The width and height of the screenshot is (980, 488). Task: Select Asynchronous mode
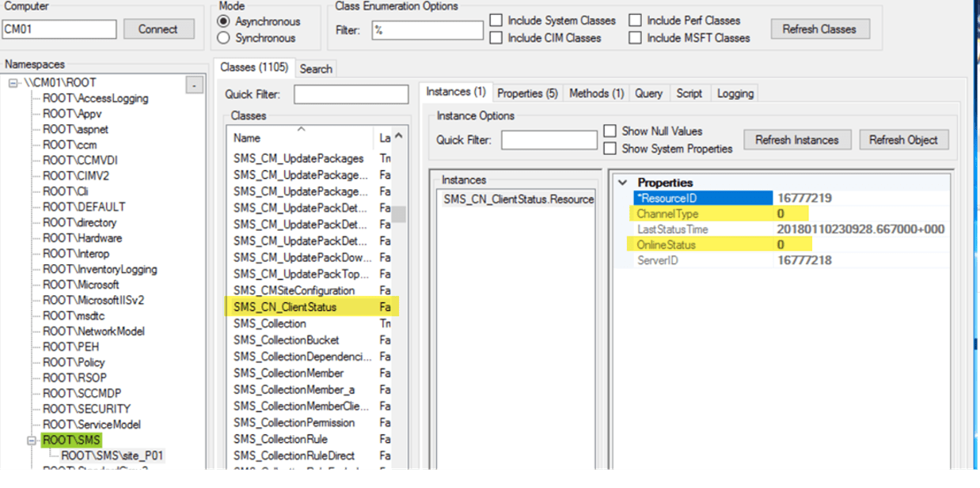pos(224,21)
